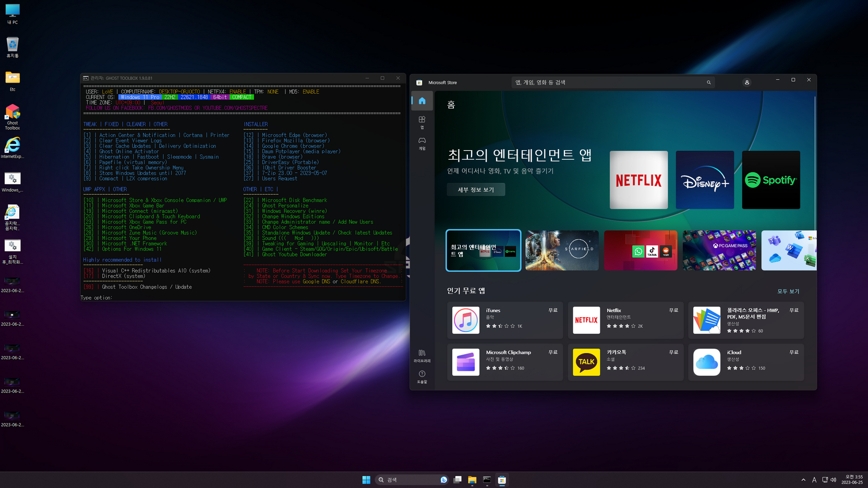The image size is (868, 488).
Task: Click the Netflix tile in the hero banner
Action: (x=638, y=180)
